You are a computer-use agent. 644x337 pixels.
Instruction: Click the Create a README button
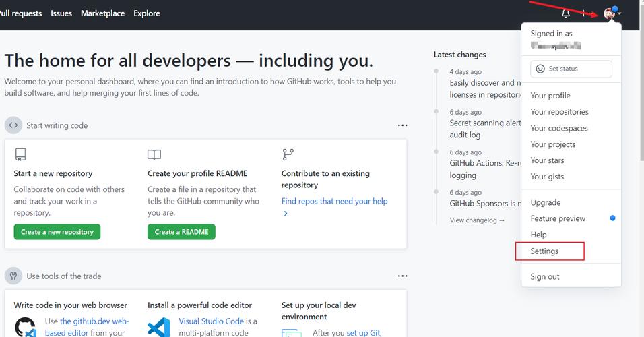click(181, 232)
